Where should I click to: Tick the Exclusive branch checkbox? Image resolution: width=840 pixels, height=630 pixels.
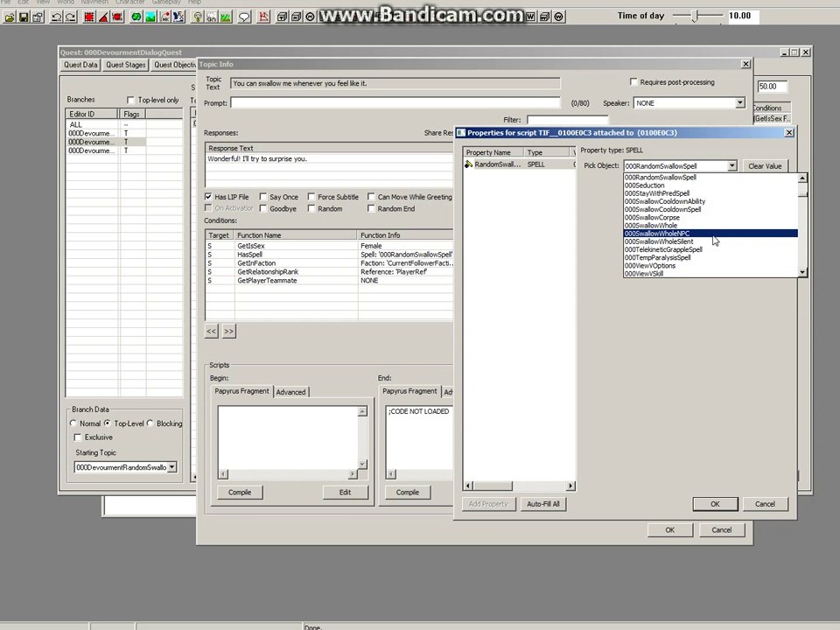(x=78, y=437)
